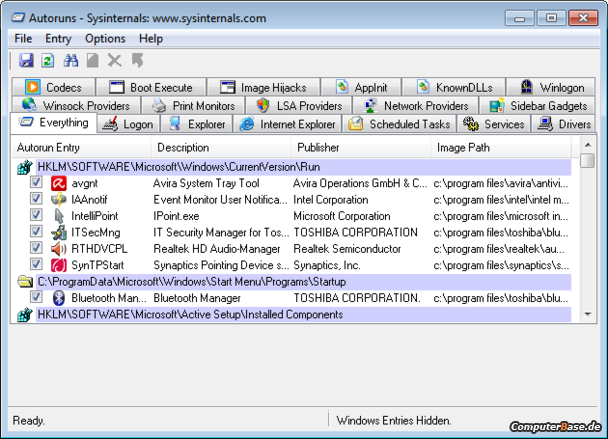The image size is (608, 439).
Task: Sort by Autorun Entry column header
Action: [x=81, y=147]
